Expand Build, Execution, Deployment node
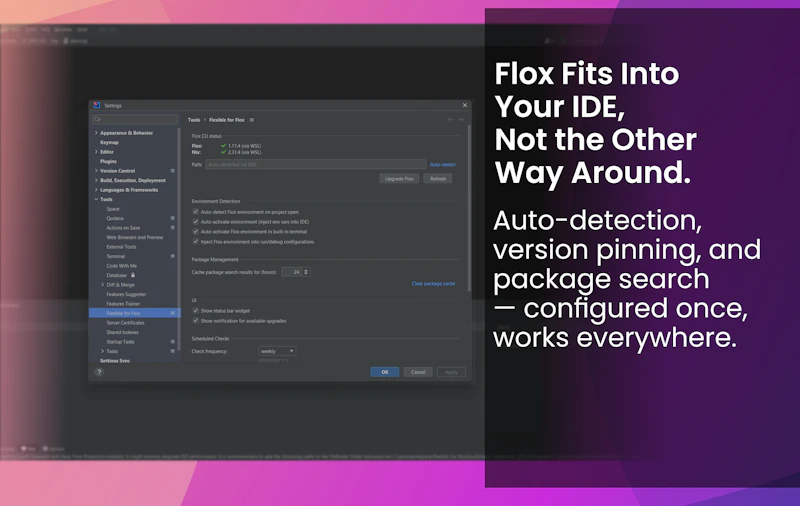This screenshot has width=800, height=506. 96,180
